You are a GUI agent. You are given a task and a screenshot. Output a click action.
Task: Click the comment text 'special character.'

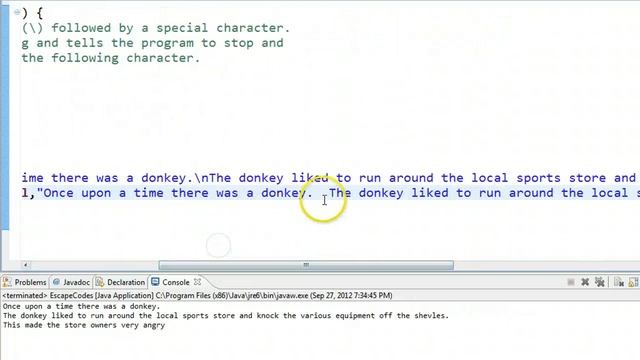[223, 28]
